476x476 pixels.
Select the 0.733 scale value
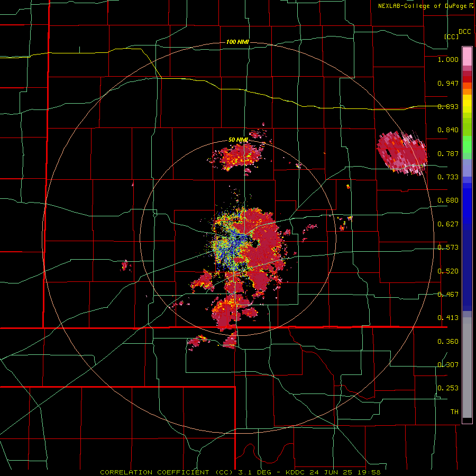(448, 177)
